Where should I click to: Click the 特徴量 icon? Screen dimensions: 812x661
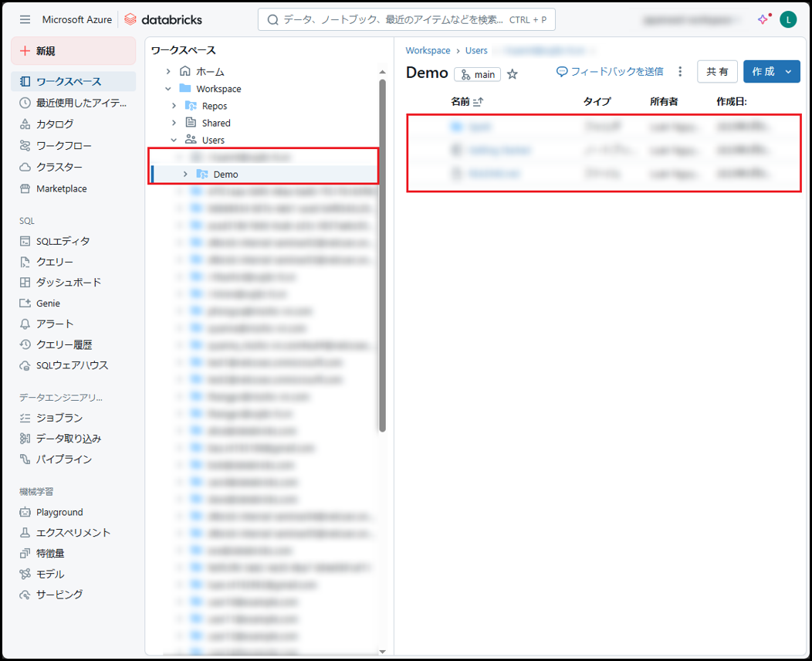point(25,553)
